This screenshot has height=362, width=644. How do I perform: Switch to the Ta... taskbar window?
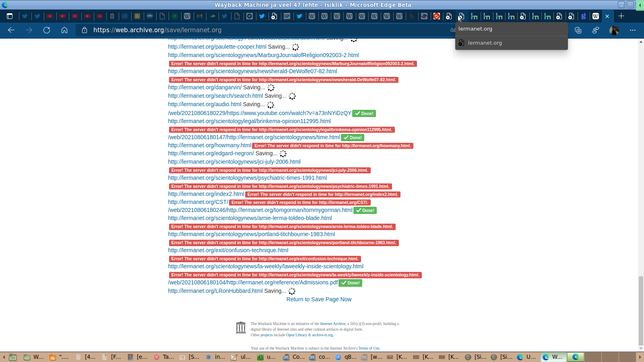pos(164,357)
